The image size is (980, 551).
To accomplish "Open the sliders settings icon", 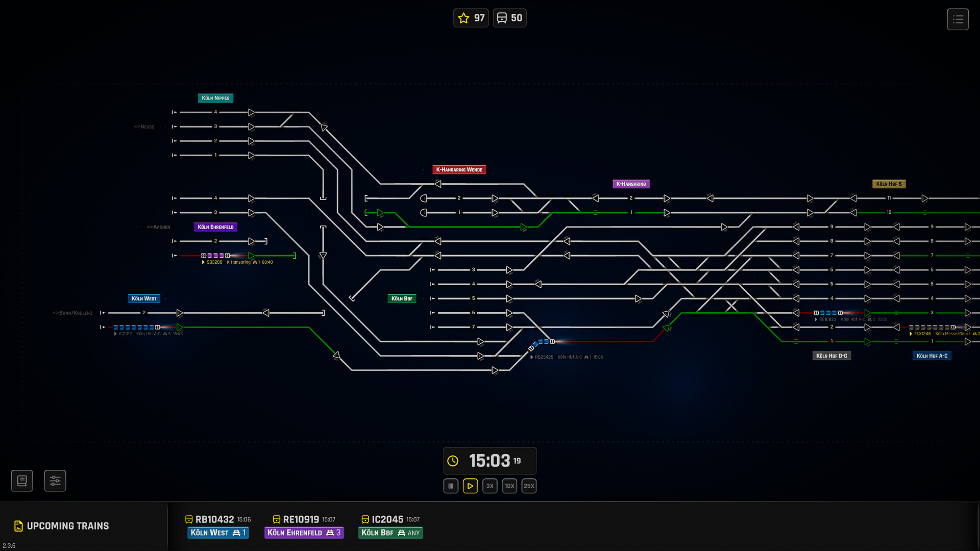I will 55,481.
